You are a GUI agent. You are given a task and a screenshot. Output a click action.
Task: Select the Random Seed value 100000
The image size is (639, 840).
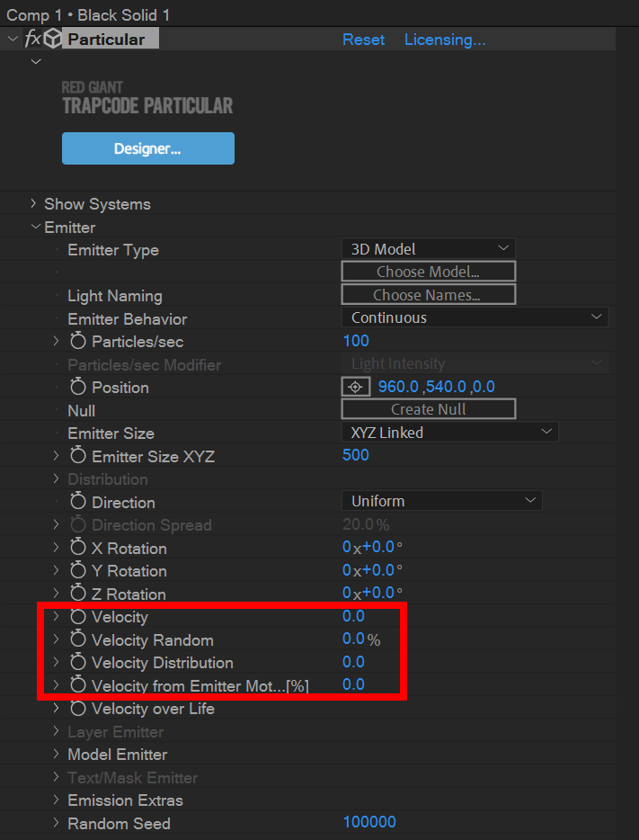coord(369,822)
